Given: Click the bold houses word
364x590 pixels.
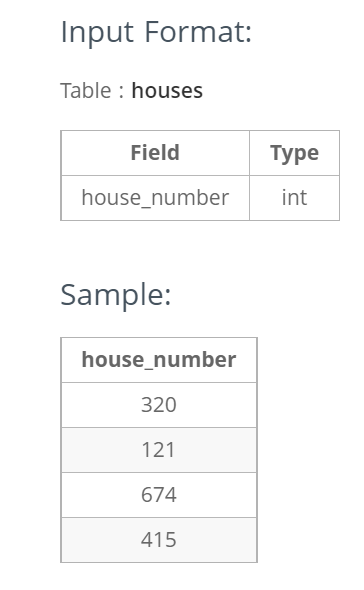Looking at the screenshot, I should [167, 91].
